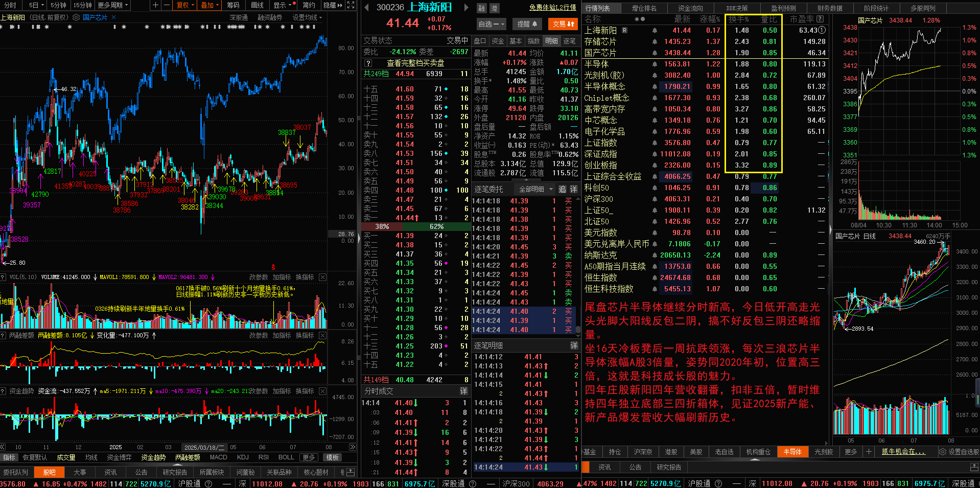Close the 资金趋势 indicator panel

click(322, 391)
